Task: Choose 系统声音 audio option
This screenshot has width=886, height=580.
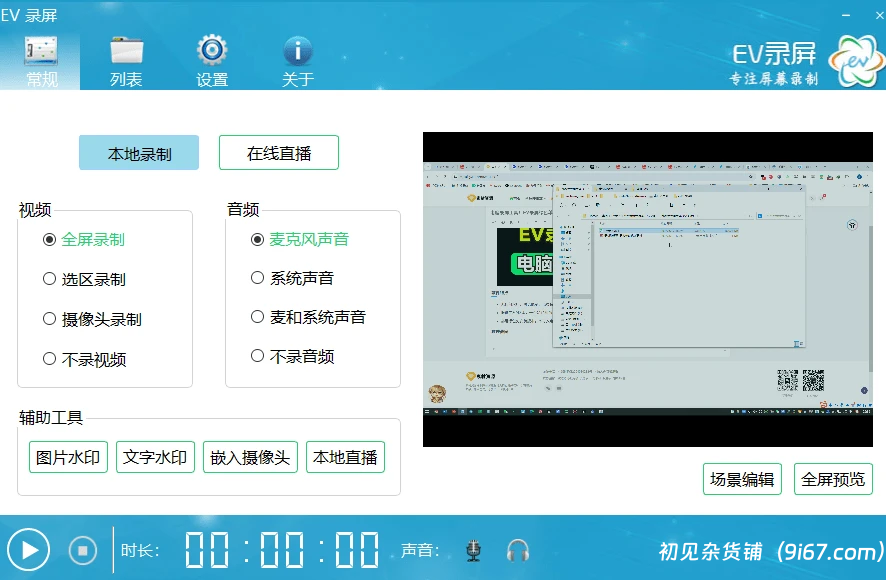Action: pyautogui.click(x=292, y=278)
